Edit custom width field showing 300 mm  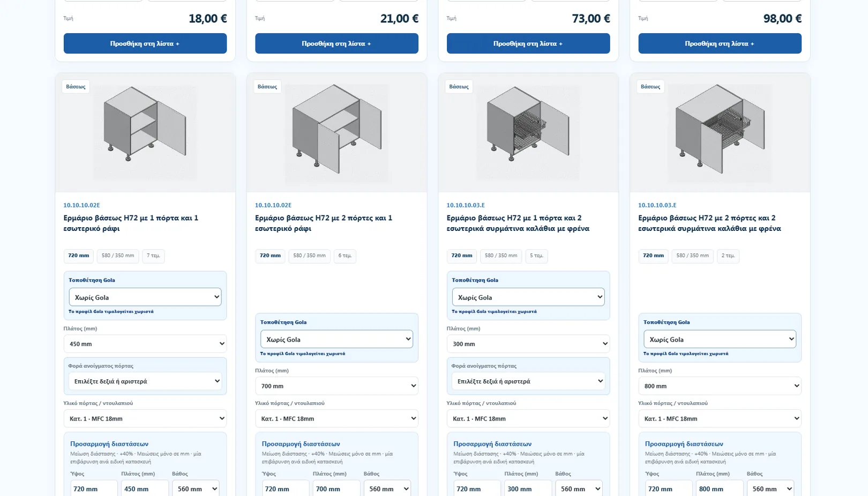528,489
